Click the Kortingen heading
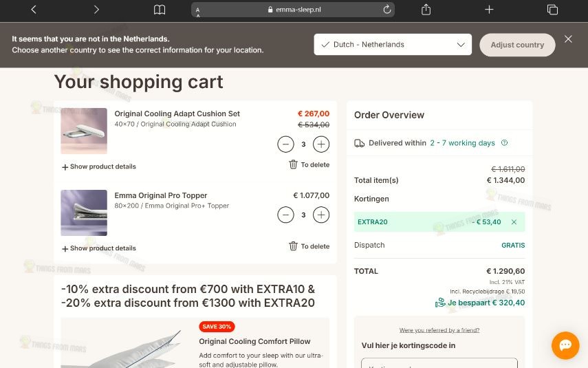Screen dimensions: 588x368 [x=371, y=199]
